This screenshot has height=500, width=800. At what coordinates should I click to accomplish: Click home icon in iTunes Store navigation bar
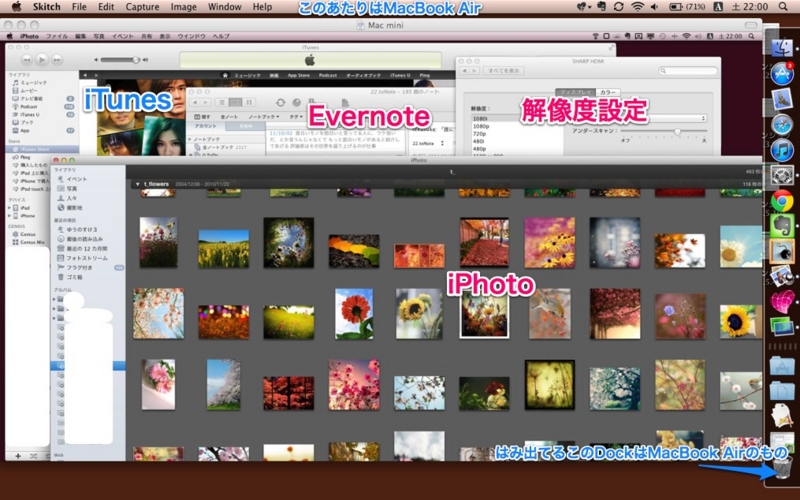tap(224, 75)
